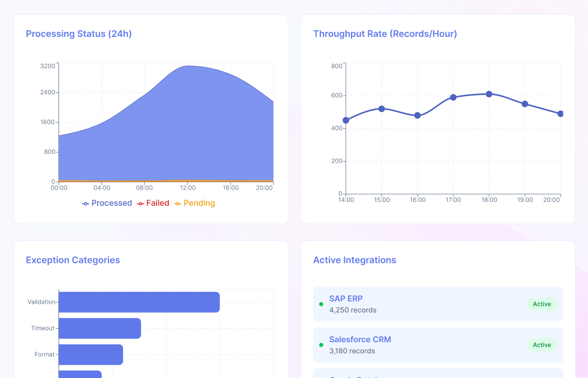Click the green status dot beside SAP ERP
This screenshot has height=378, width=588.
pyautogui.click(x=321, y=304)
